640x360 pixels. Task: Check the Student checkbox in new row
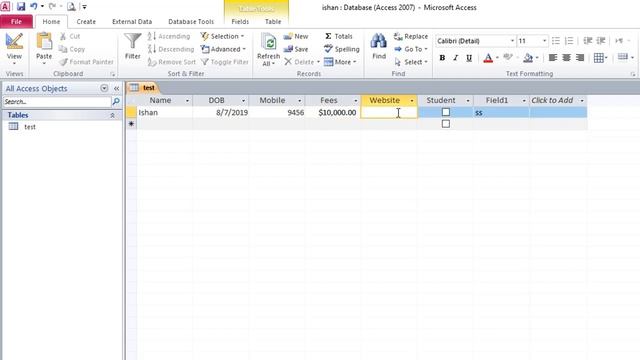(446, 124)
